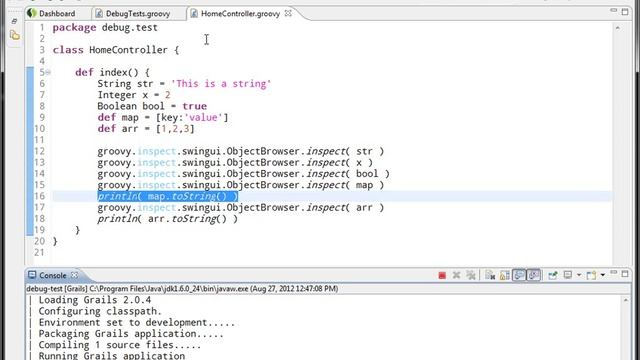Click the inspect( x ) call on line 13

[x=340, y=162]
